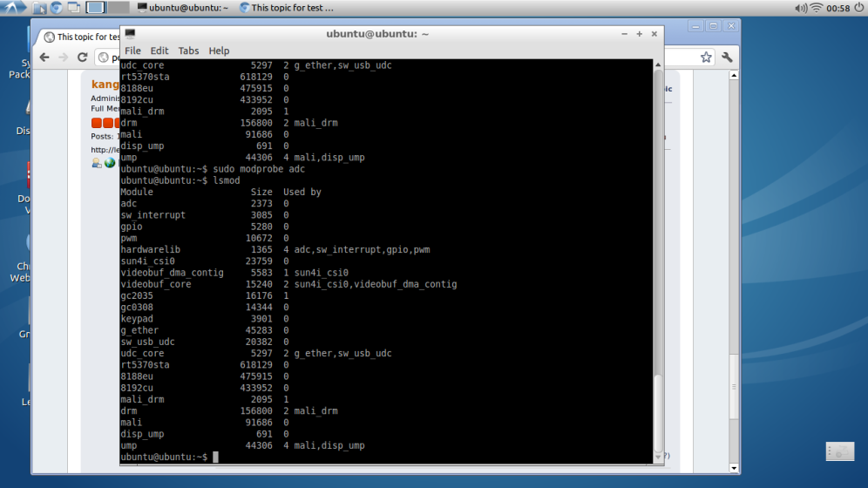Click the sw_interrupt module row

coord(205,215)
